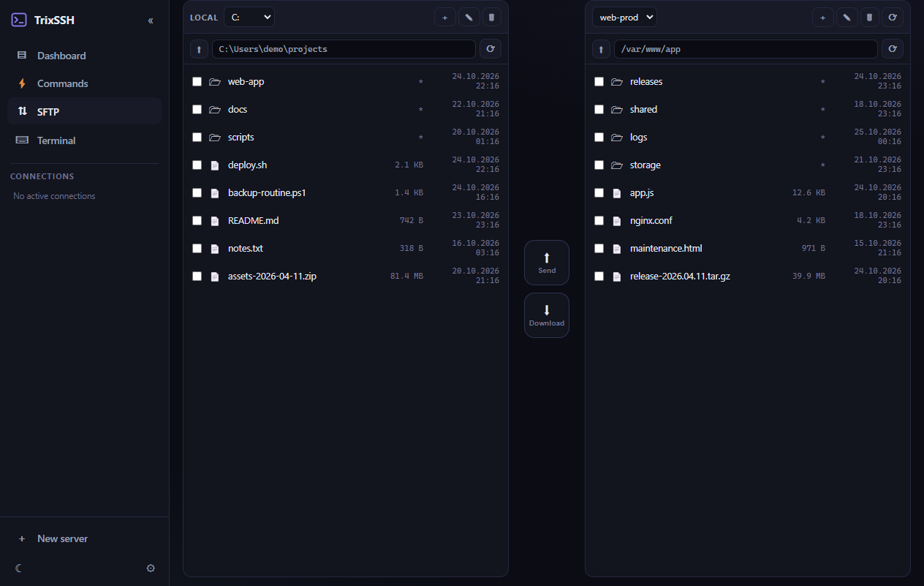
Task: Add a New server
Action: coord(85,538)
